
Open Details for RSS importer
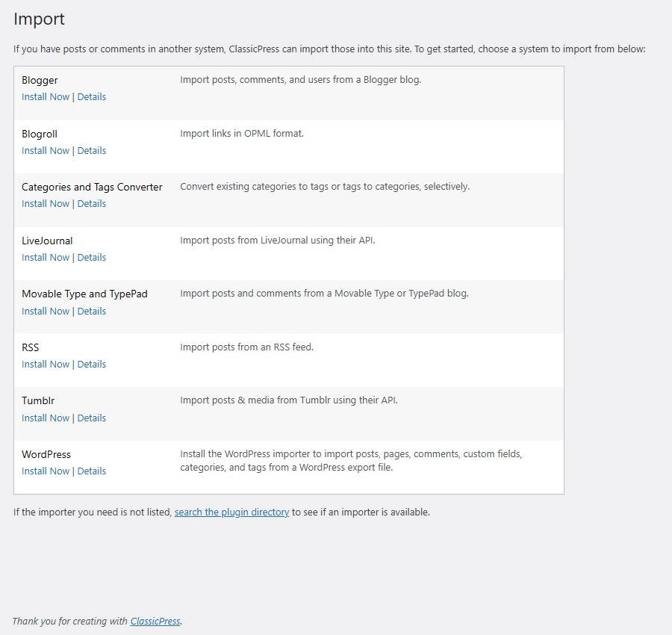(91, 364)
